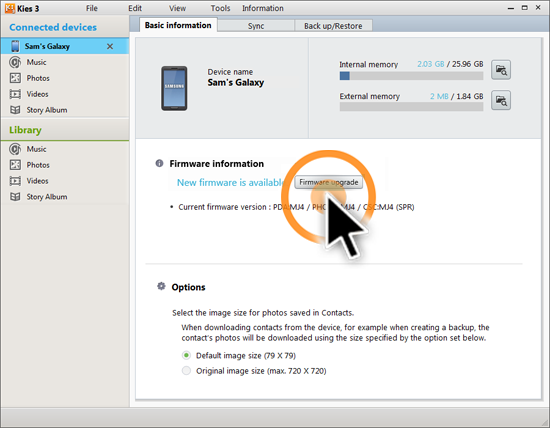Click the Samsung phone device image
The width and height of the screenshot is (550, 428).
pos(174,88)
